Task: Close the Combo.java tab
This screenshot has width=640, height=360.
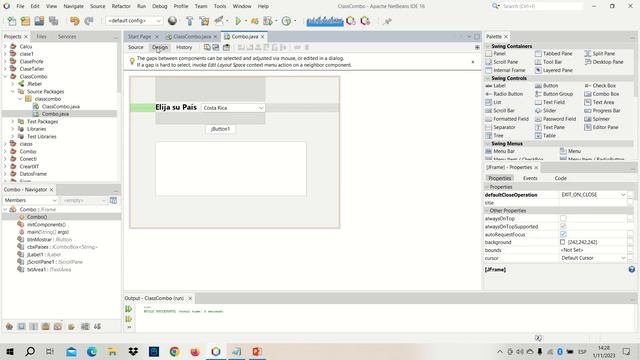Action: [x=262, y=37]
